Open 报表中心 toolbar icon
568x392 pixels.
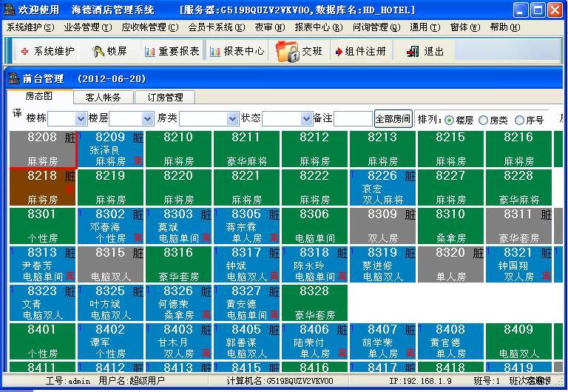pos(215,52)
